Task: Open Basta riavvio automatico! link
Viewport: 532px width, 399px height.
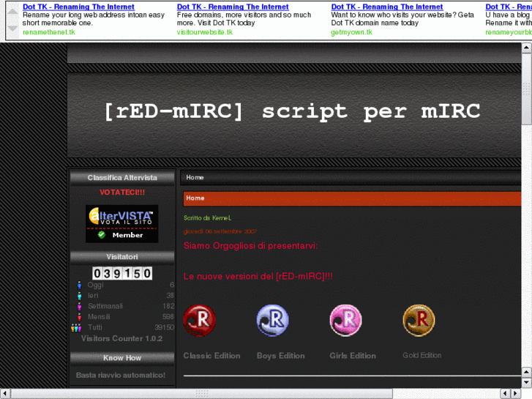Action: click(x=121, y=376)
